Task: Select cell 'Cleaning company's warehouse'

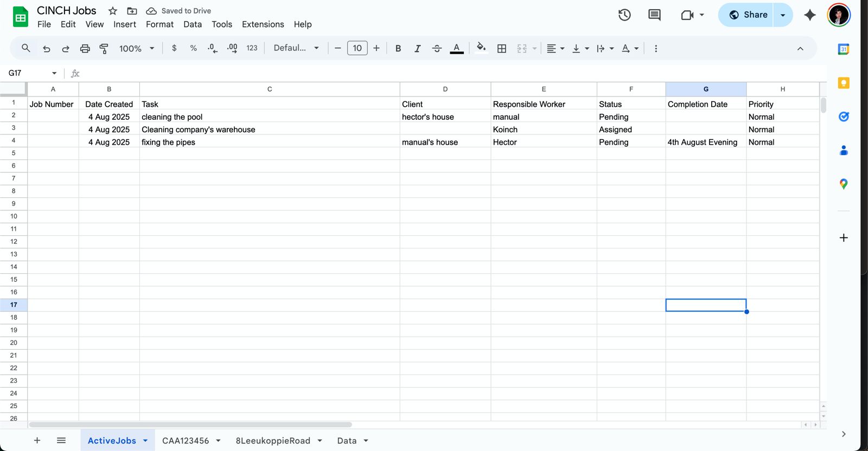Action: coord(270,130)
